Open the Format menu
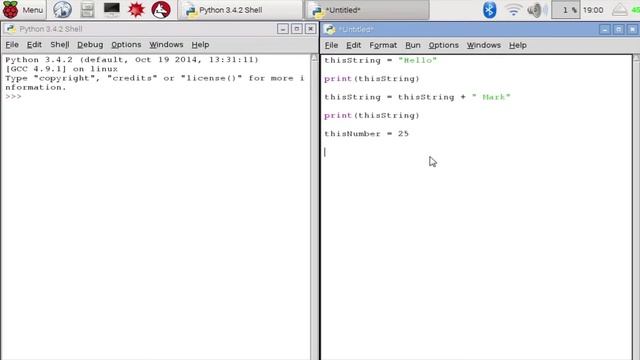Screen dimensions: 640x360 click(x=383, y=45)
